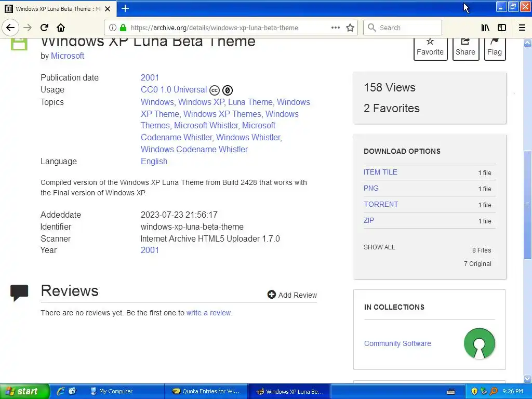Open the Windows Codename Whistler topic link
The image size is (532, 399).
[194, 149]
